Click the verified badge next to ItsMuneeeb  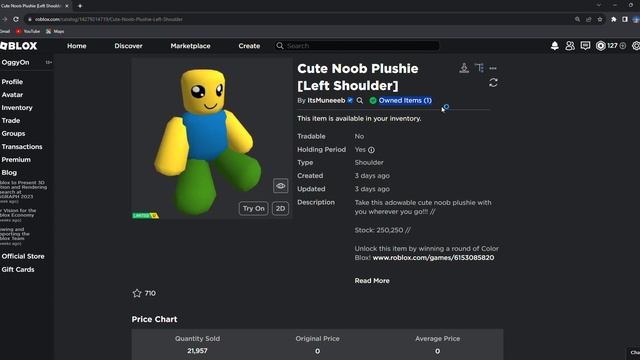(x=350, y=100)
